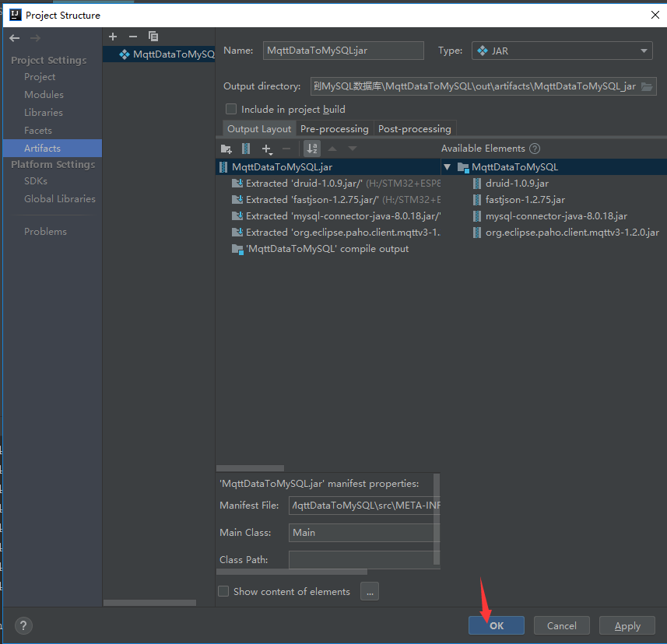
Task: Select Extracted 'druid-1.0.9.jar/' entry
Action: pyautogui.click(x=335, y=184)
